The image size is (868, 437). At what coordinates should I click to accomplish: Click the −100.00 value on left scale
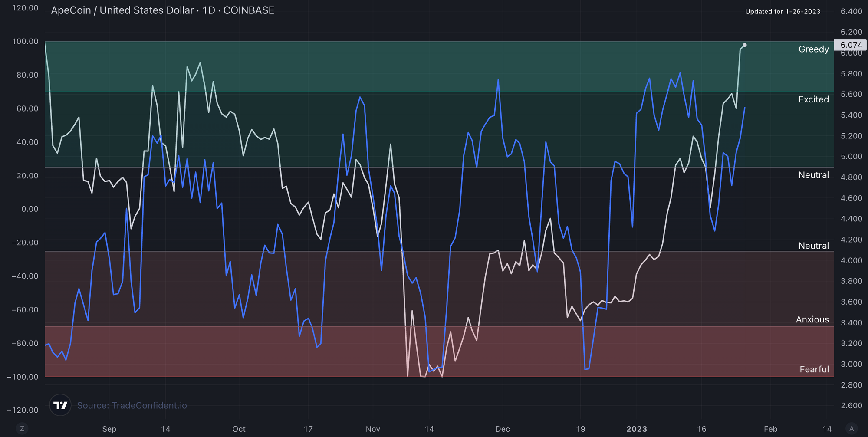coord(23,377)
